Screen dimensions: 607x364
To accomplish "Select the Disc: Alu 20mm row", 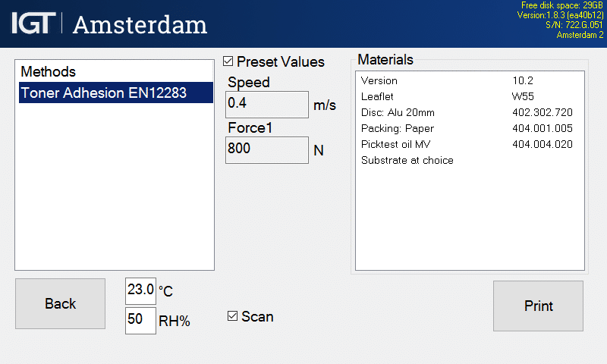I will (x=469, y=112).
